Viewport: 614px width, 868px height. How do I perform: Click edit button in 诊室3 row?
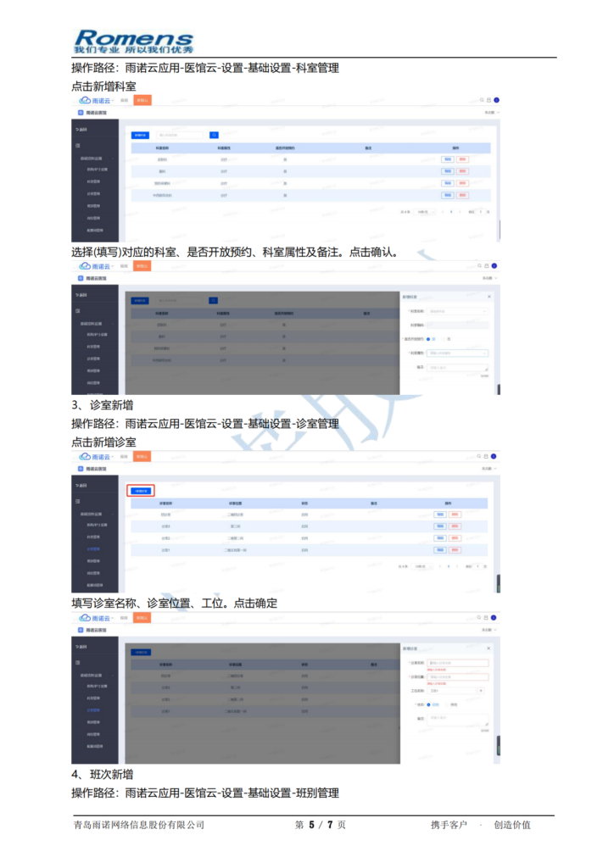click(440, 526)
